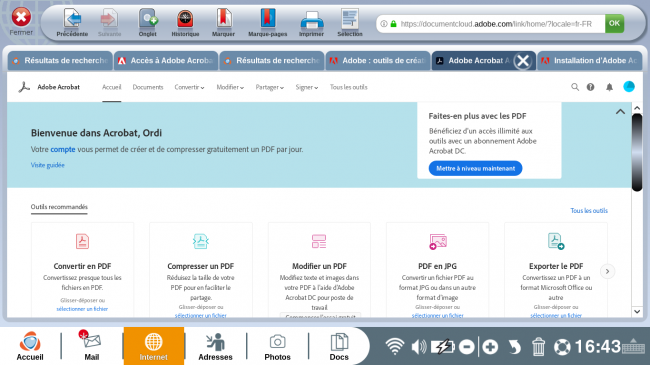650x365 pixels.
Task: Open Photos in bottom dock
Action: [x=277, y=346]
